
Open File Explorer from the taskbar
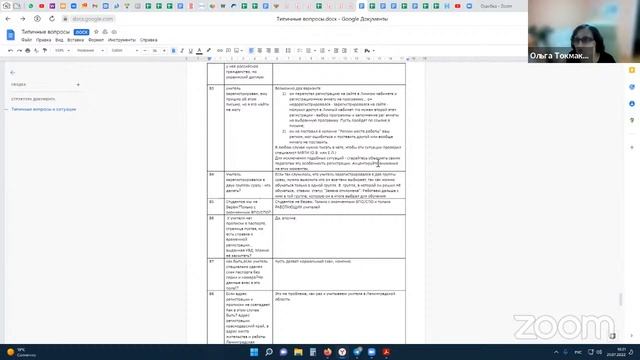pos(298,352)
